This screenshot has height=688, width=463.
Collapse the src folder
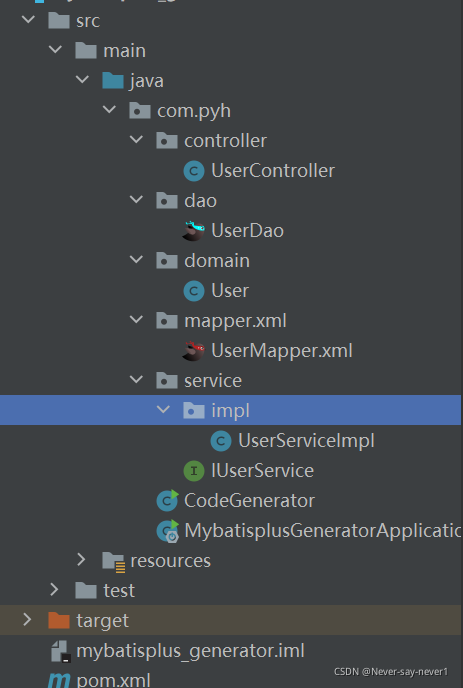29,20
